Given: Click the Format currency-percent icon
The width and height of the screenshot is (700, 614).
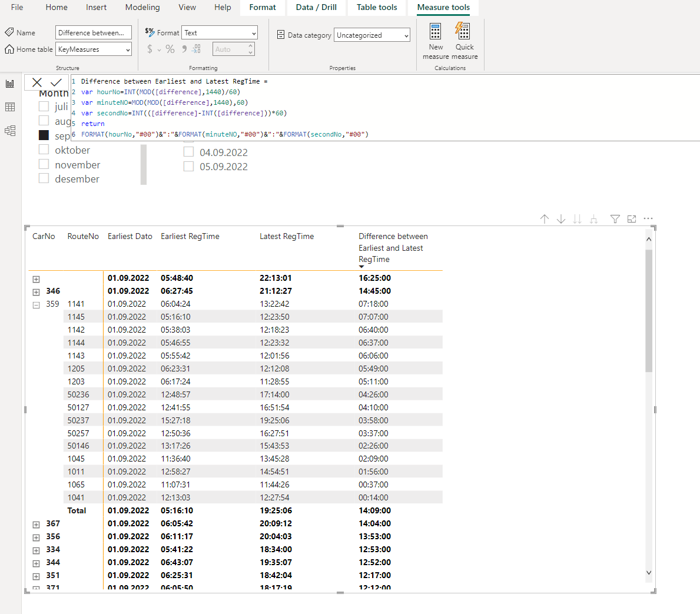Looking at the screenshot, I should tap(150, 32).
